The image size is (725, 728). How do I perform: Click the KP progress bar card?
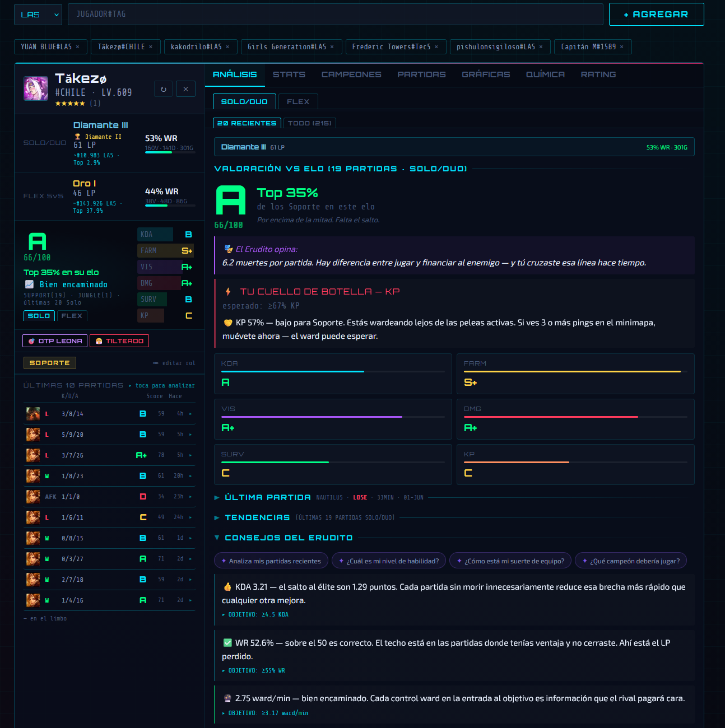coord(575,464)
